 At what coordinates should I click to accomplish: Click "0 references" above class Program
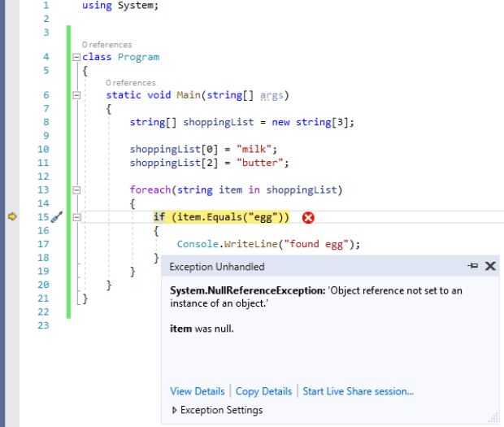click(106, 45)
